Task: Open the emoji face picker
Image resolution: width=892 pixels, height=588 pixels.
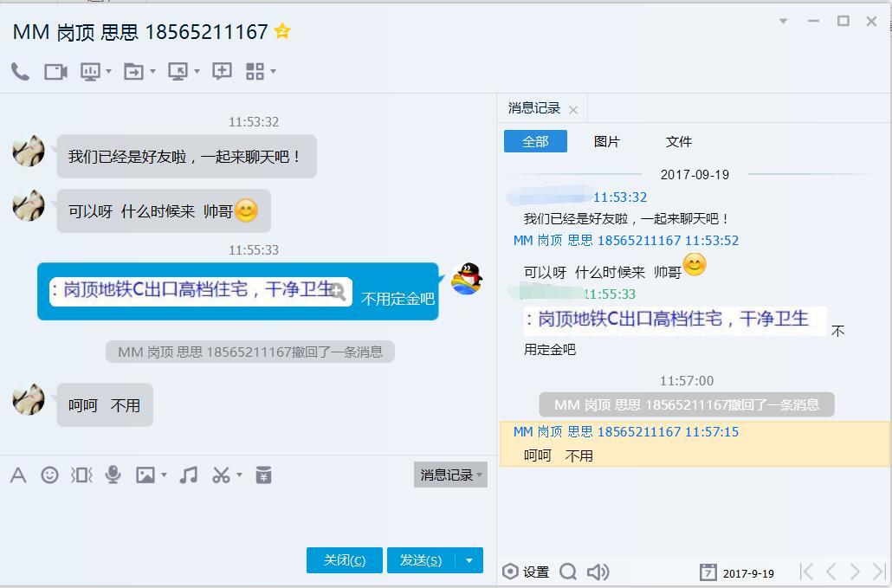Action: [49, 475]
